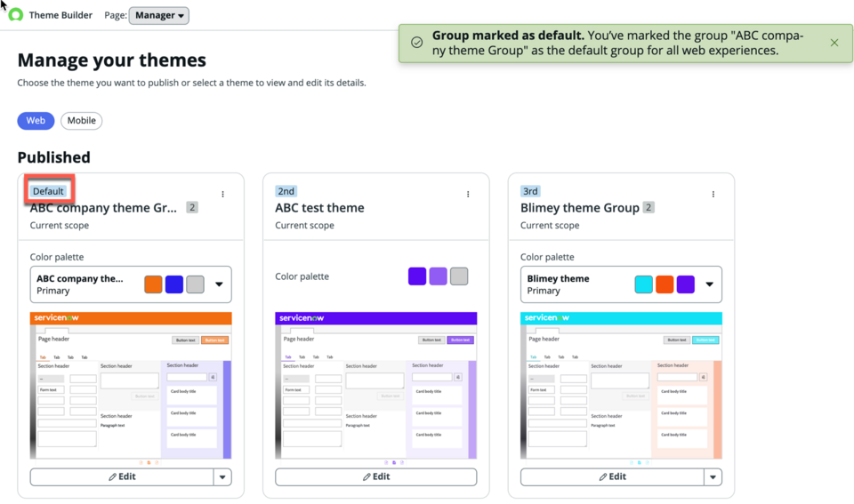Image resolution: width=854 pixels, height=504 pixels.
Task: Click count badge 2 on ABC company group
Action: coord(192,207)
